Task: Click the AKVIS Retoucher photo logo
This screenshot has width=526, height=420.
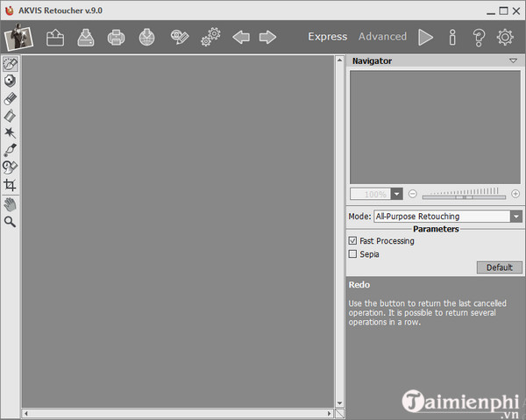Action: point(18,37)
